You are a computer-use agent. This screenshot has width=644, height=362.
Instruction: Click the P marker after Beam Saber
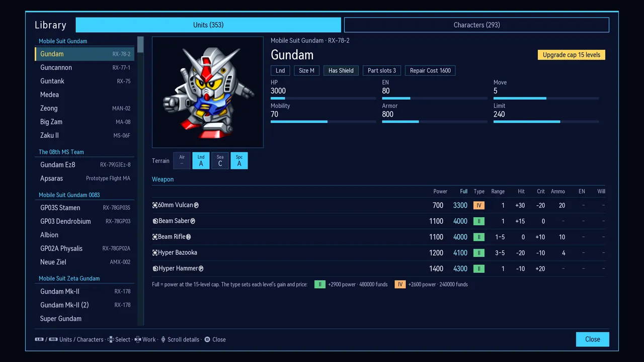click(x=193, y=221)
